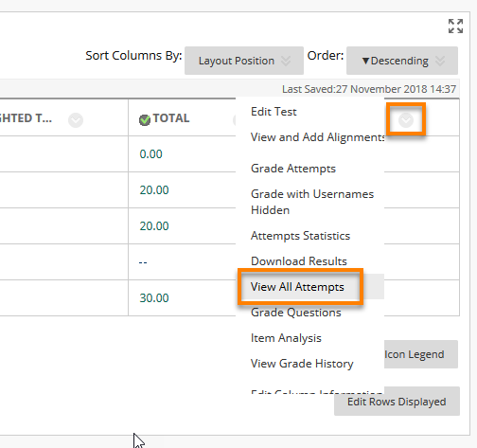Select Grade Attempts menu entry
The width and height of the screenshot is (477, 448).
pos(293,169)
